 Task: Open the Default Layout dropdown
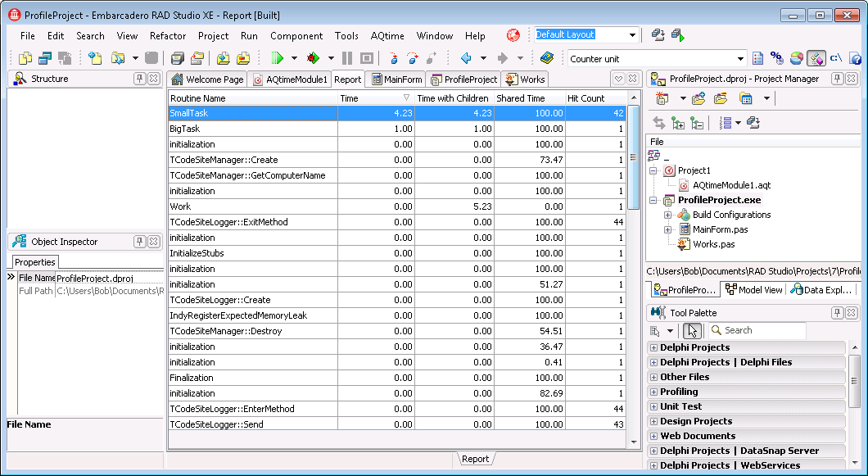[x=632, y=35]
